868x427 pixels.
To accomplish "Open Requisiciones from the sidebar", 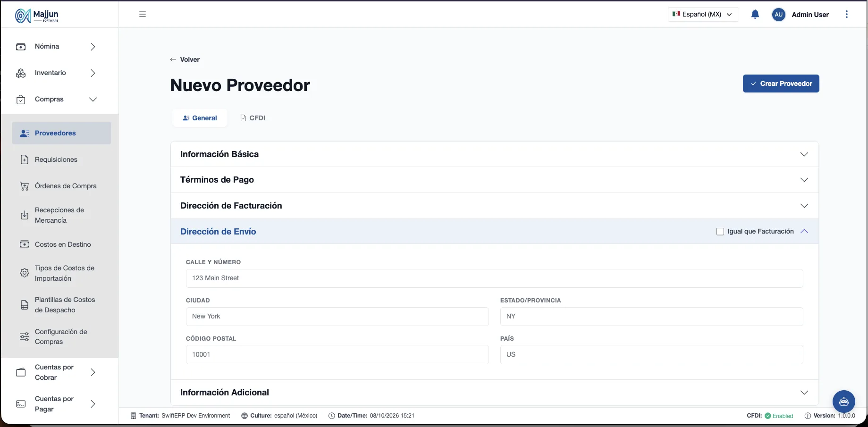I will point(56,159).
